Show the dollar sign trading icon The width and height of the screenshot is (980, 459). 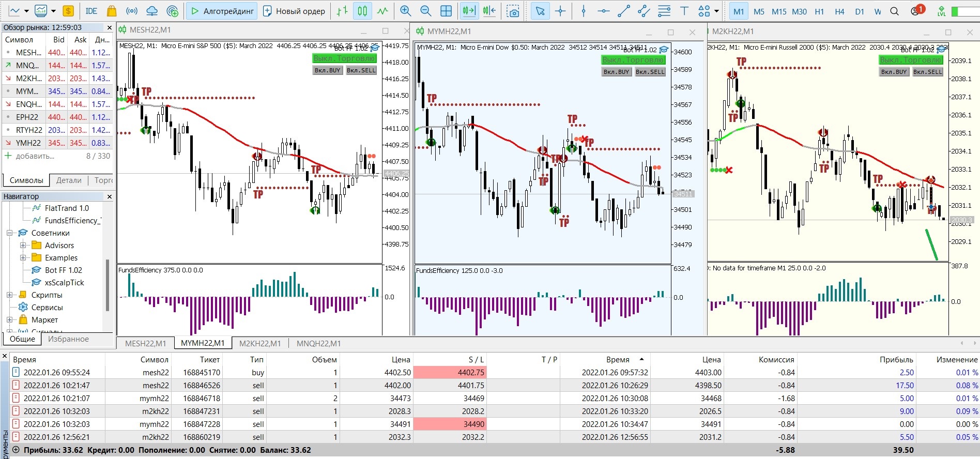(x=68, y=11)
